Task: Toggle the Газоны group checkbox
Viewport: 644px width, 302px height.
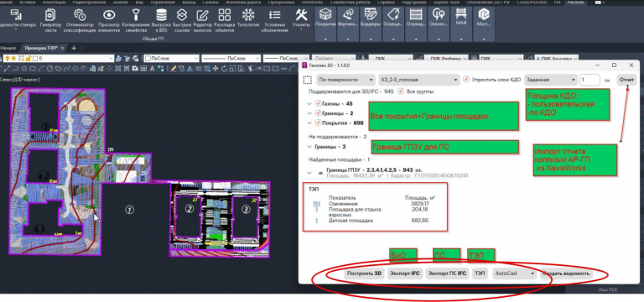Action: pos(318,103)
